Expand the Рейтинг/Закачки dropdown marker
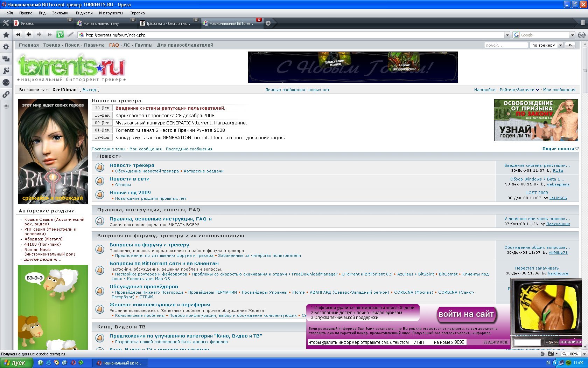Image resolution: width=588 pixels, height=368 pixels. point(538,90)
